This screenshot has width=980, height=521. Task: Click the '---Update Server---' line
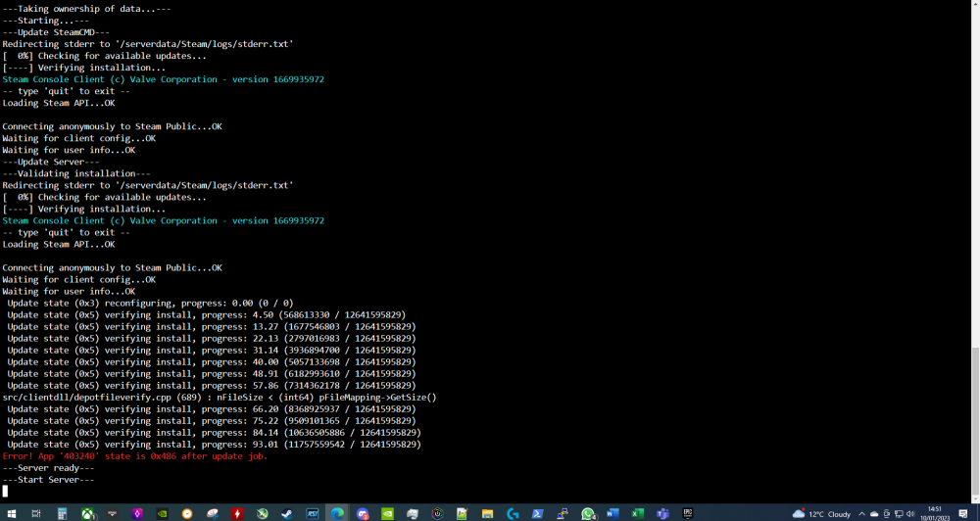51,162
